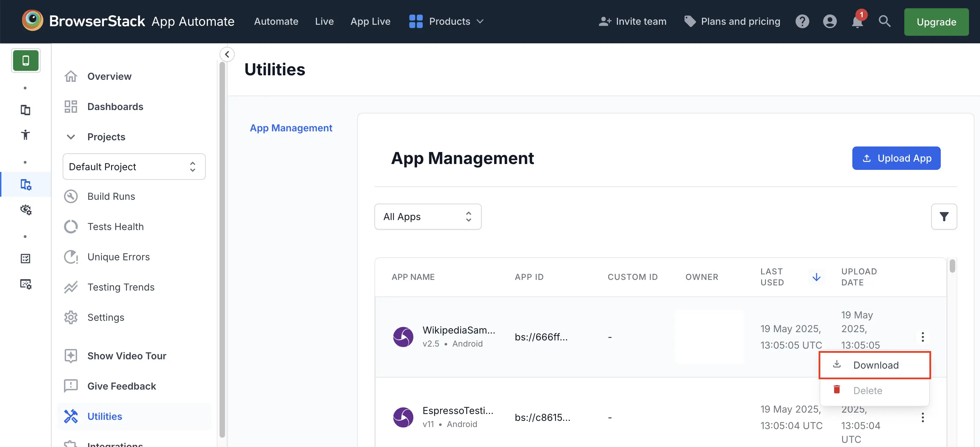Screen dimensions: 980x447
Task: Expand the Products dropdown
Action: pyautogui.click(x=446, y=21)
